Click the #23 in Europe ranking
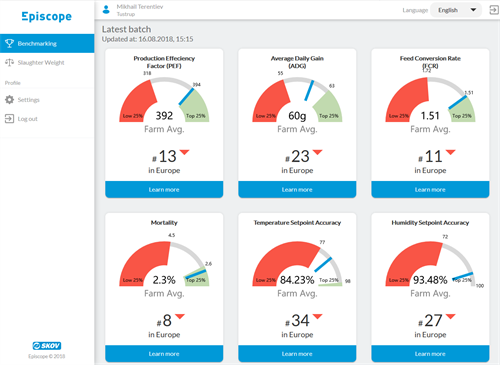This screenshot has width=500, height=365. [x=297, y=156]
